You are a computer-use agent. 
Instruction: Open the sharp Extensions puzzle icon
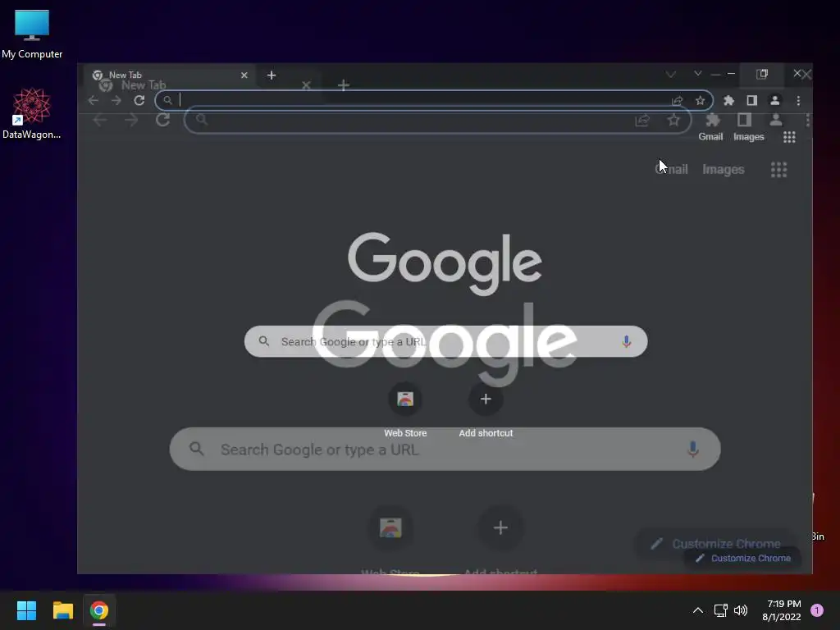coord(728,100)
